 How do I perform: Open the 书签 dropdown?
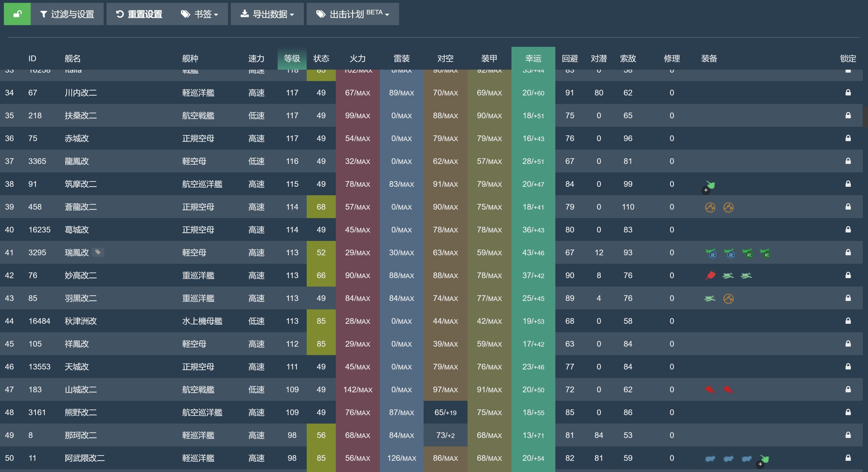click(x=200, y=14)
